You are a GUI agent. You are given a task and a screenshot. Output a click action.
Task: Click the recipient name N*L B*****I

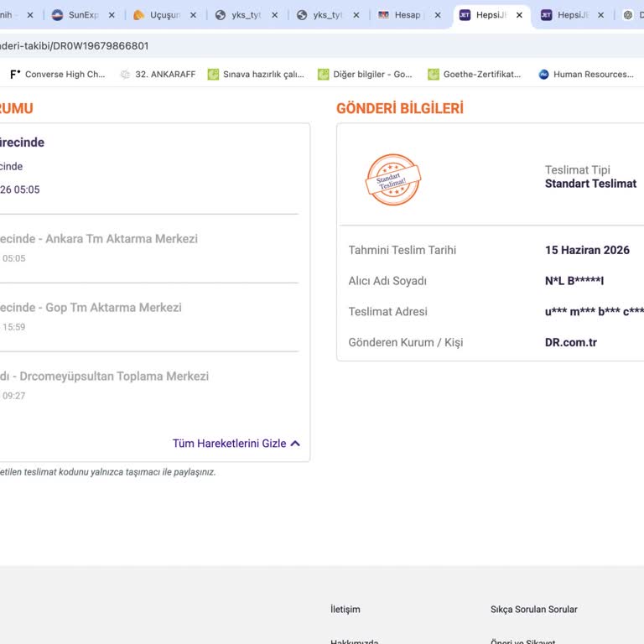[574, 281]
